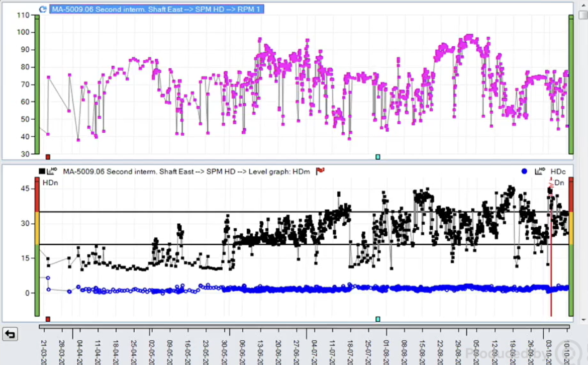
Task: Click the yellow alarm zone on HDm right bar
Action: point(571,228)
